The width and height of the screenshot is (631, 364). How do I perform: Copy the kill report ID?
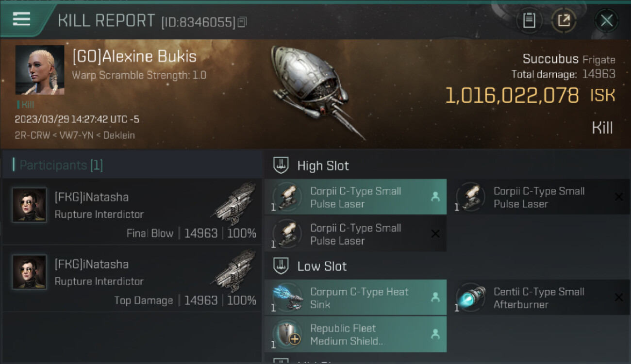click(243, 22)
